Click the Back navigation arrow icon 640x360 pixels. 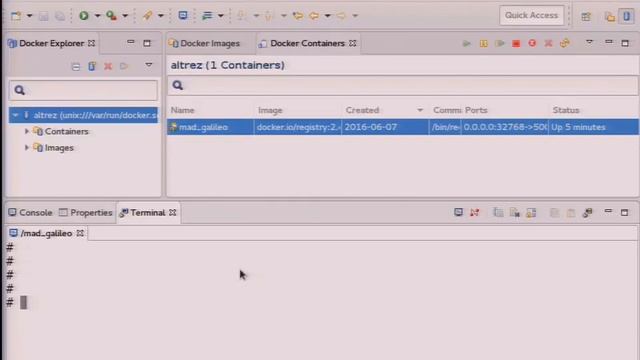pyautogui.click(x=314, y=16)
